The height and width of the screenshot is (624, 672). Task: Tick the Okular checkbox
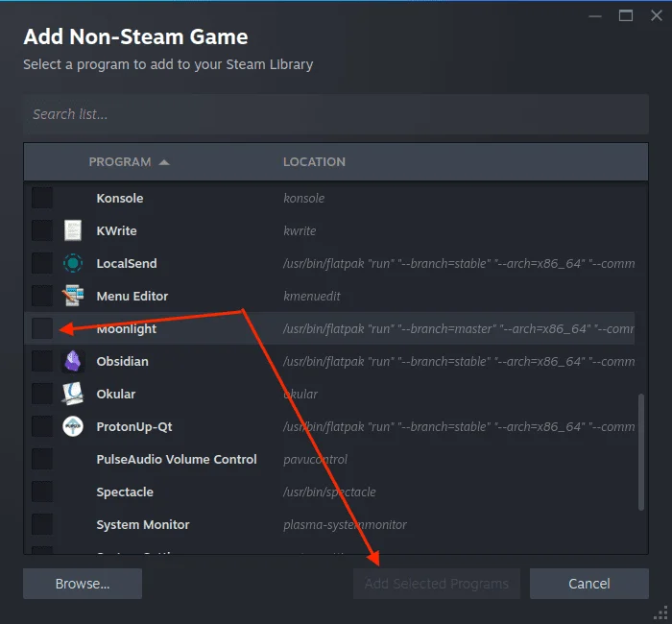point(42,394)
